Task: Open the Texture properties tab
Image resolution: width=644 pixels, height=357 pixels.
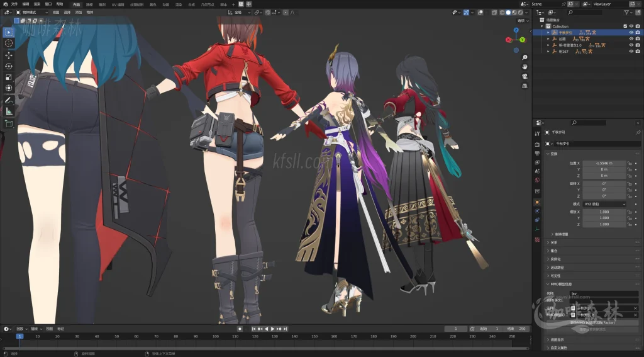Action: click(x=537, y=240)
